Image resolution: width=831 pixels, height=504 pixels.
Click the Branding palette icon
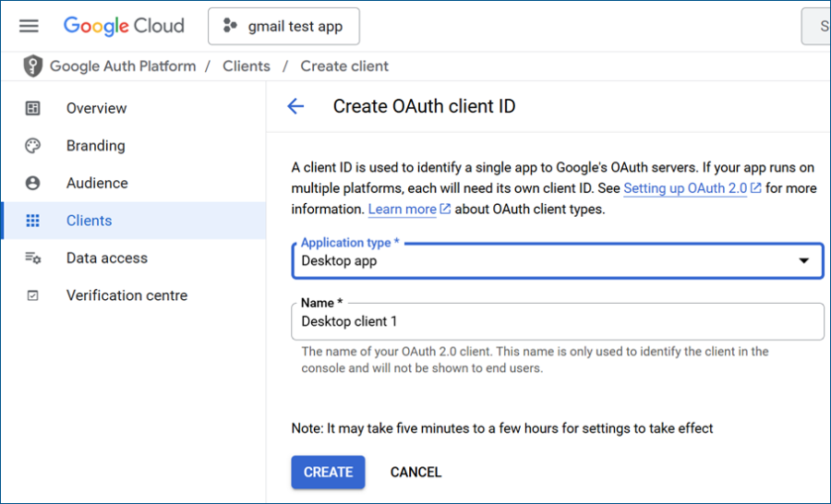click(x=33, y=146)
